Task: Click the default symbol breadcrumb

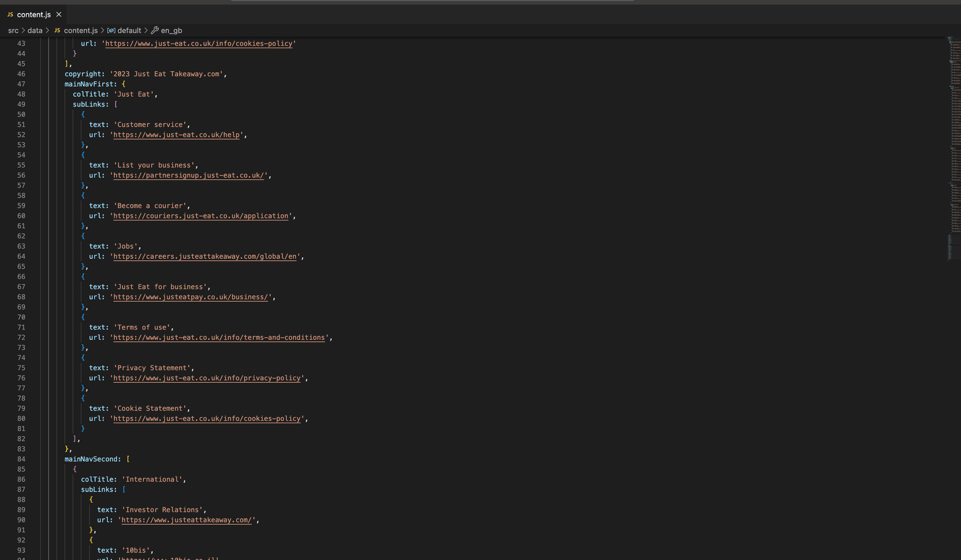Action: point(129,31)
